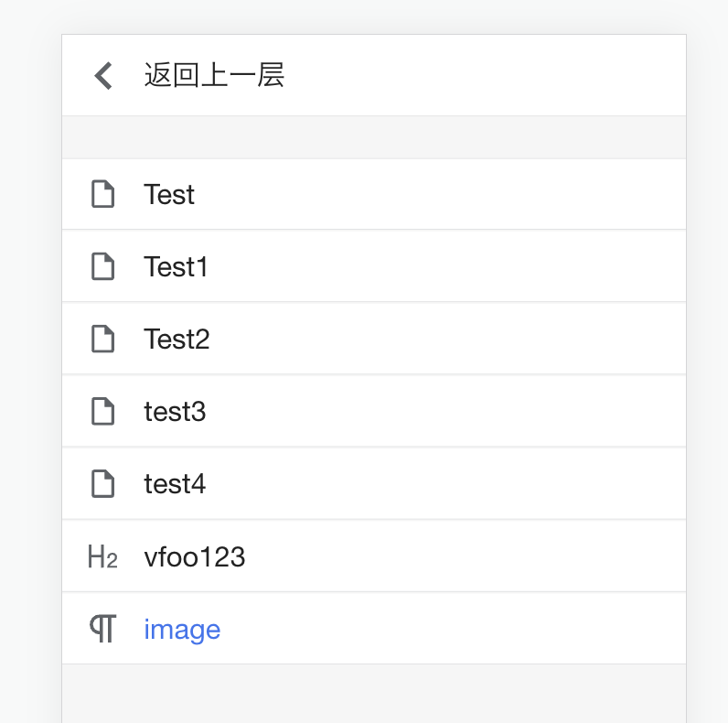Click the document icon beside Test1

click(102, 266)
